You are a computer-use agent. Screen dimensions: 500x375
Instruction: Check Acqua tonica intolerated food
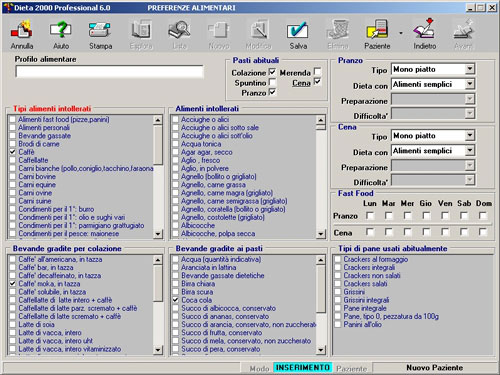[x=175, y=144]
